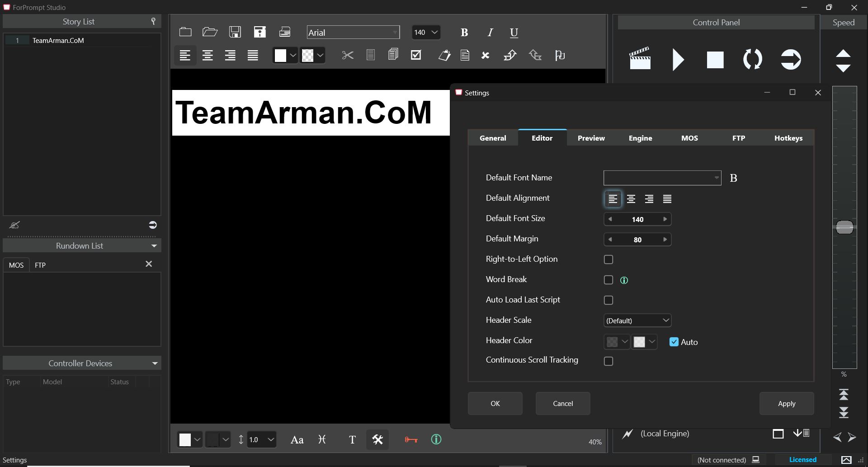Image resolution: width=868 pixels, height=467 pixels.
Task: Decrease speed with the down triangle
Action: pyautogui.click(x=843, y=68)
